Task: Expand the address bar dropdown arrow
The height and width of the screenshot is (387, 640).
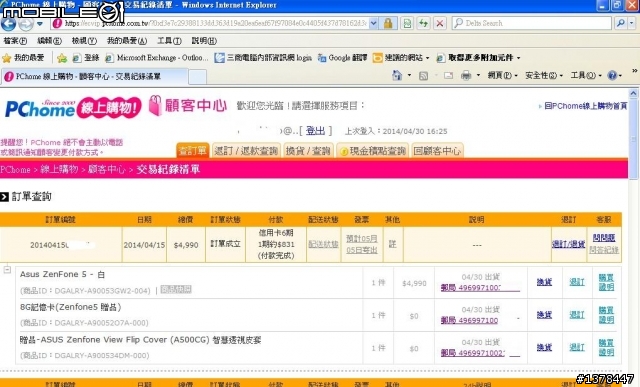Action: point(373,23)
